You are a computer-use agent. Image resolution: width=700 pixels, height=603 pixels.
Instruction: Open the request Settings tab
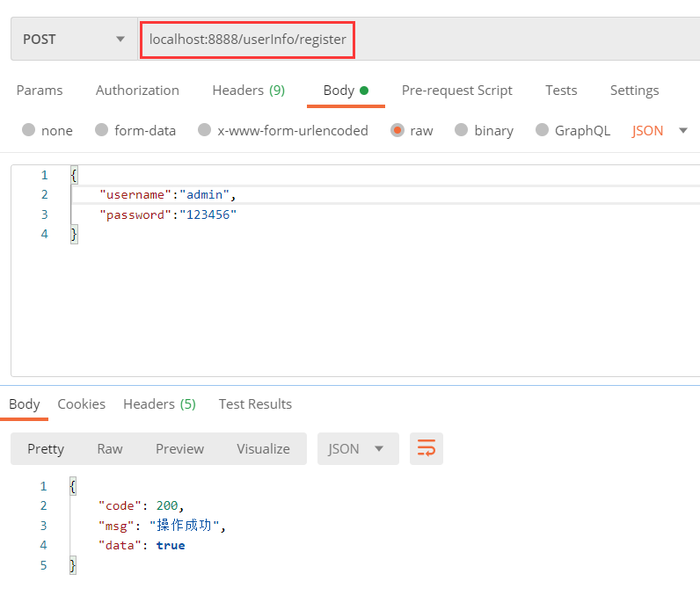[634, 90]
